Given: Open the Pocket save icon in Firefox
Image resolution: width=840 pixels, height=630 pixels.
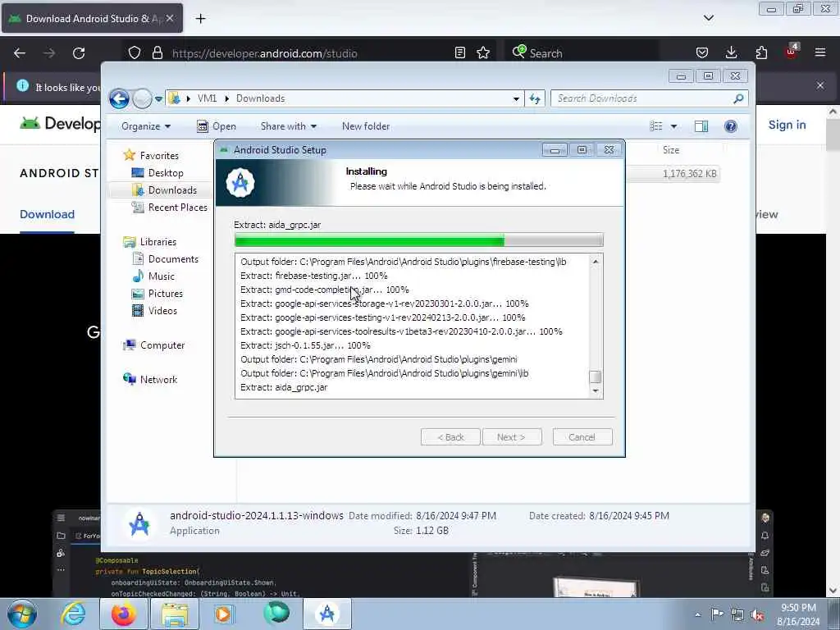Looking at the screenshot, I should (702, 52).
